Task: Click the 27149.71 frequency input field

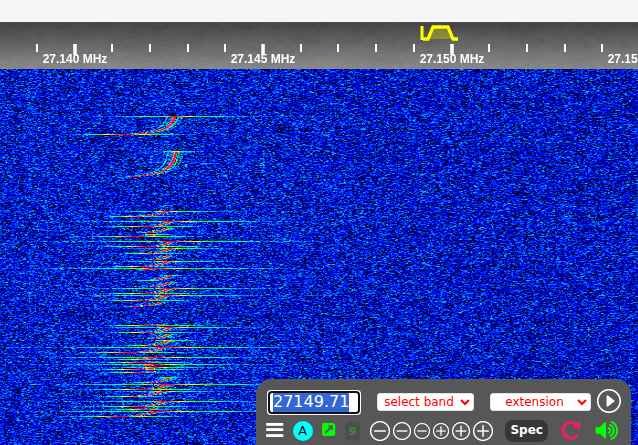Action: point(313,402)
